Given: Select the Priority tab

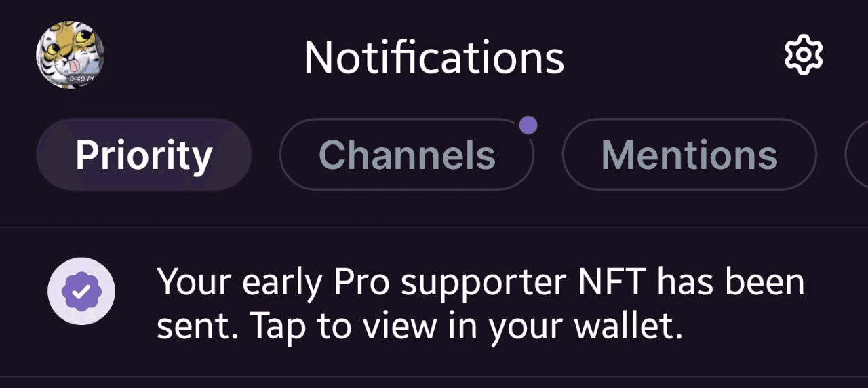Looking at the screenshot, I should coord(144,155).
